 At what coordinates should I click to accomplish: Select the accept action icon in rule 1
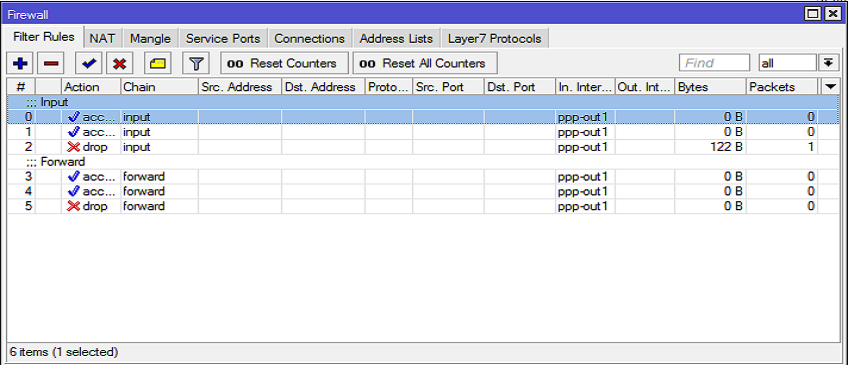click(74, 132)
